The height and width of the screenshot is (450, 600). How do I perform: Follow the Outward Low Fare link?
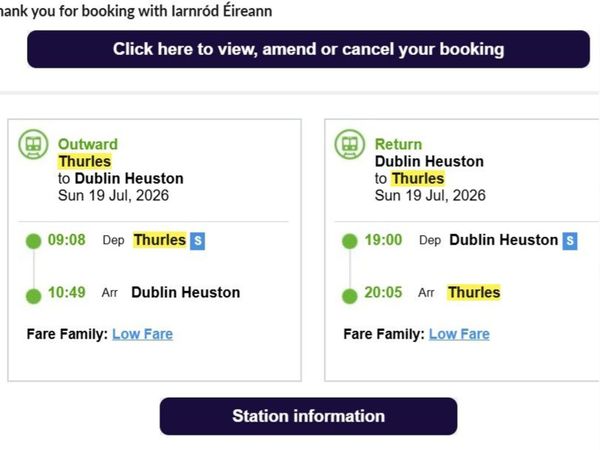point(142,334)
